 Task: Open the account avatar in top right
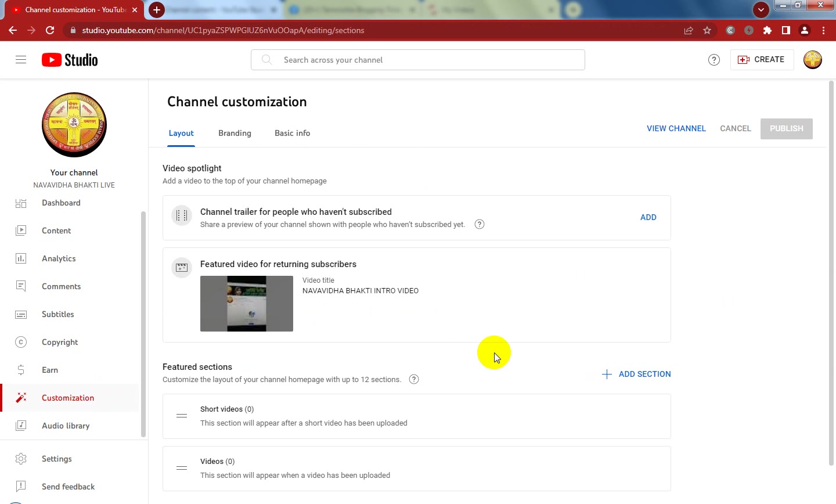pyautogui.click(x=813, y=60)
